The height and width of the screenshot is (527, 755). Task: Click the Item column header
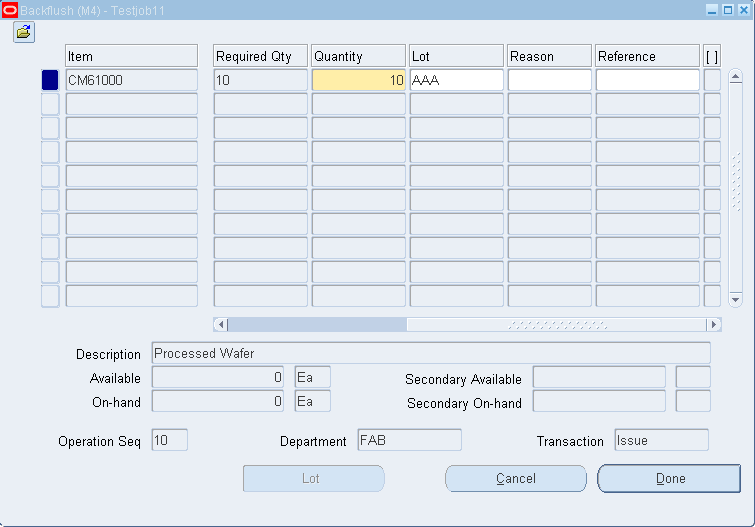(131, 56)
